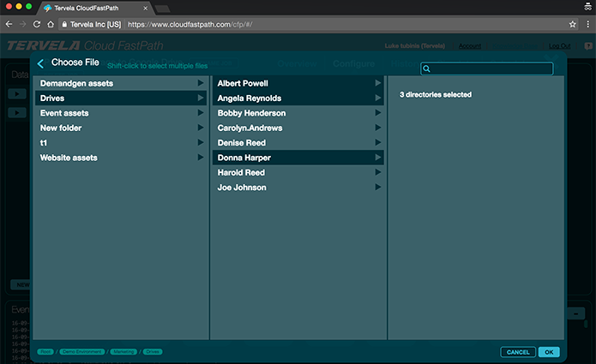Expand the Demandgen assets folder arrow

click(201, 83)
